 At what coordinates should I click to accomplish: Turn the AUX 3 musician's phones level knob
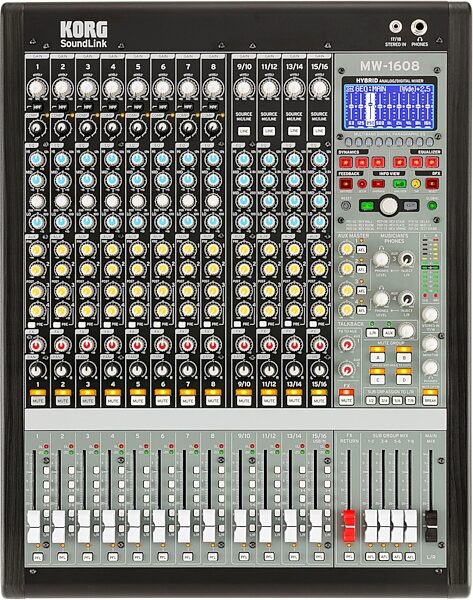tap(381, 259)
